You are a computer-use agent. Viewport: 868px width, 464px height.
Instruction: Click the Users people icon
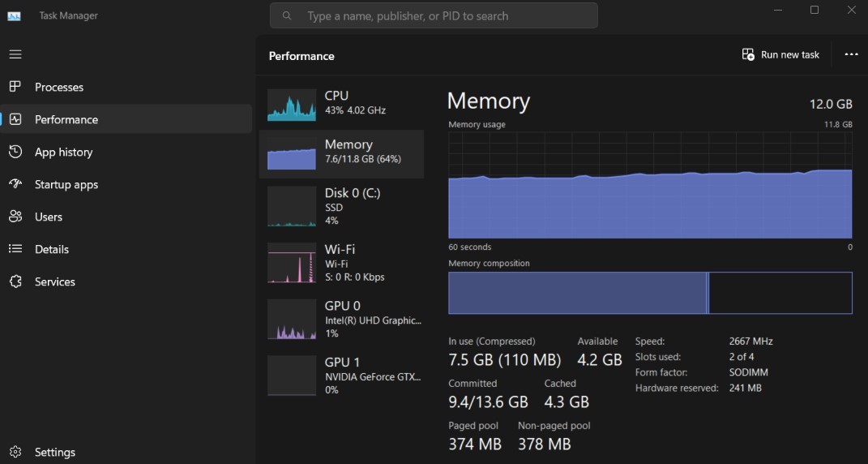click(15, 217)
